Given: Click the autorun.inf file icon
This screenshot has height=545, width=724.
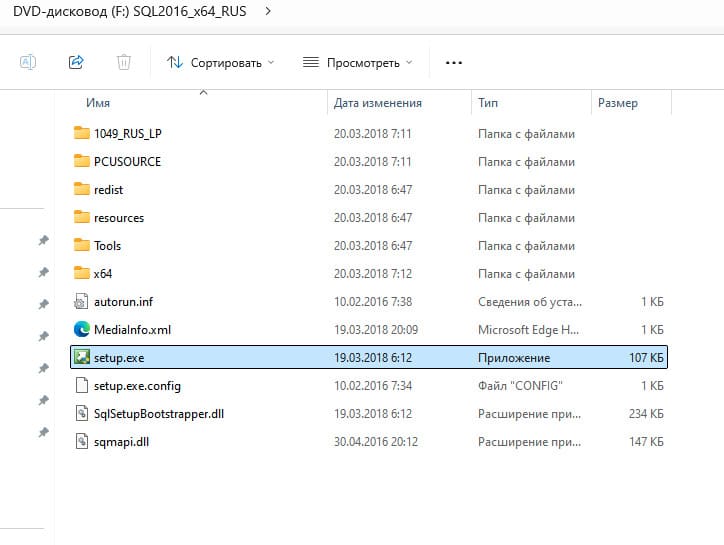Looking at the screenshot, I should pos(81,302).
